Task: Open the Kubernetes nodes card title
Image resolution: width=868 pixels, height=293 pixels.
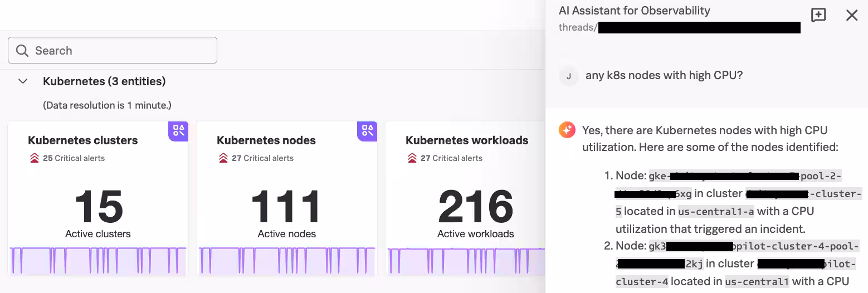Action: point(266,140)
